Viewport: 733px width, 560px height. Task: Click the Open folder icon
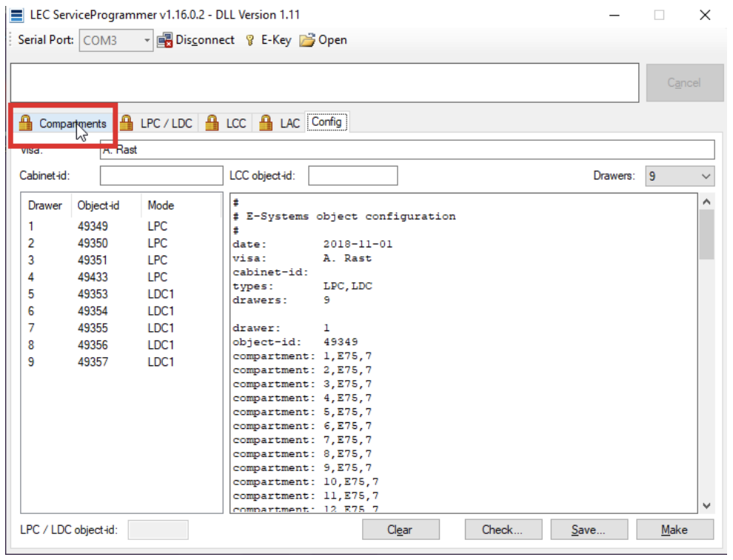click(x=307, y=41)
